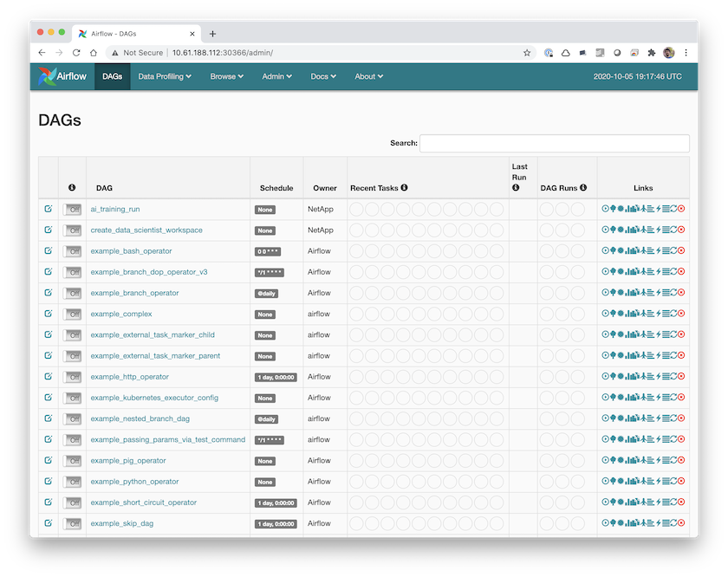Click the example_nested_branch_dag @daily schedule badge
728x577 pixels.
point(267,419)
